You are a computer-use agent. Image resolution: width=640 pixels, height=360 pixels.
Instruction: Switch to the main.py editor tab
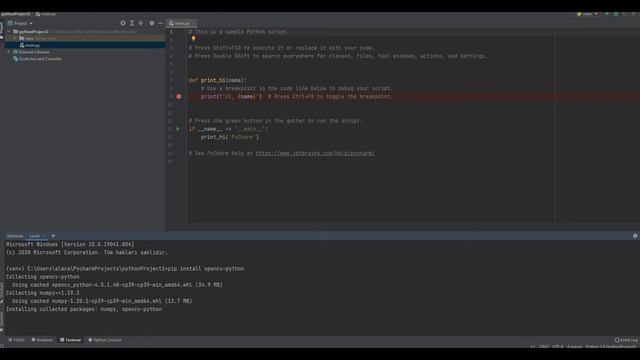(180, 23)
